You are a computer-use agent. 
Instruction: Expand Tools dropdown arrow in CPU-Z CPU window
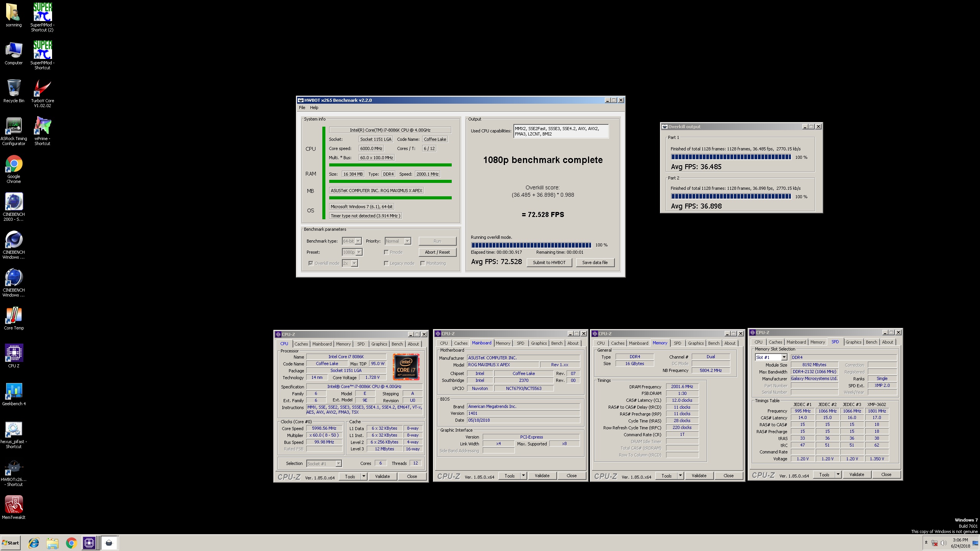364,476
